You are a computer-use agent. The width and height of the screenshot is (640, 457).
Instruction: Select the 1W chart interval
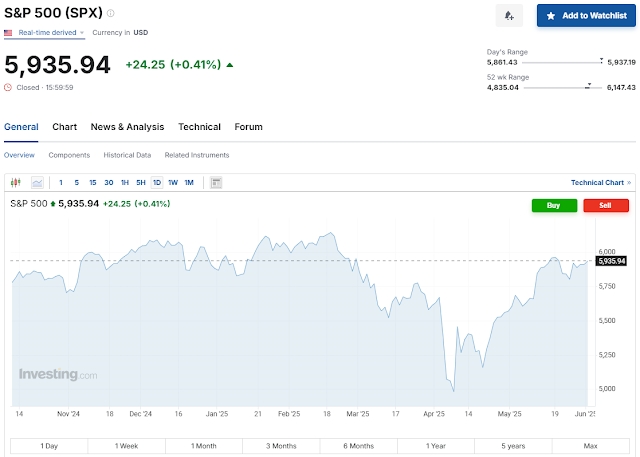(173, 182)
